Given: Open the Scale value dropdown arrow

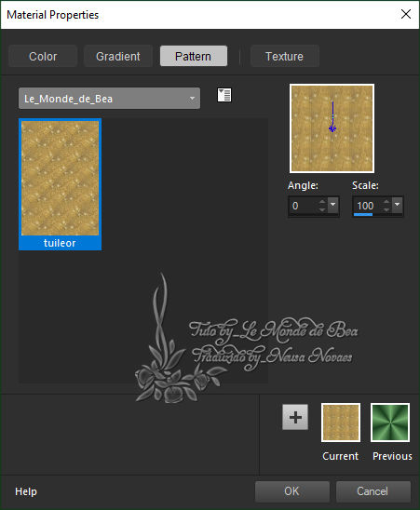Looking at the screenshot, I should coord(398,205).
